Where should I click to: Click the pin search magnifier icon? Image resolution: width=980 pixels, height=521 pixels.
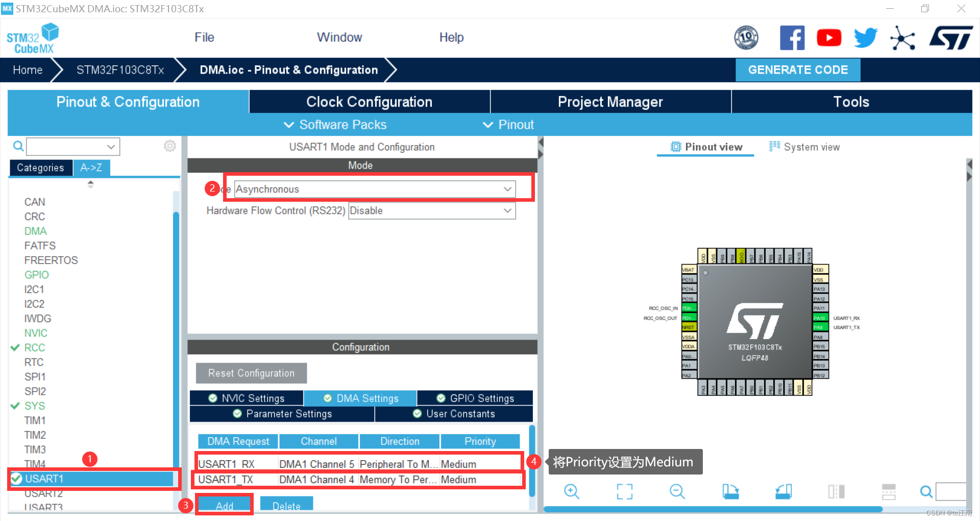pyautogui.click(x=926, y=491)
